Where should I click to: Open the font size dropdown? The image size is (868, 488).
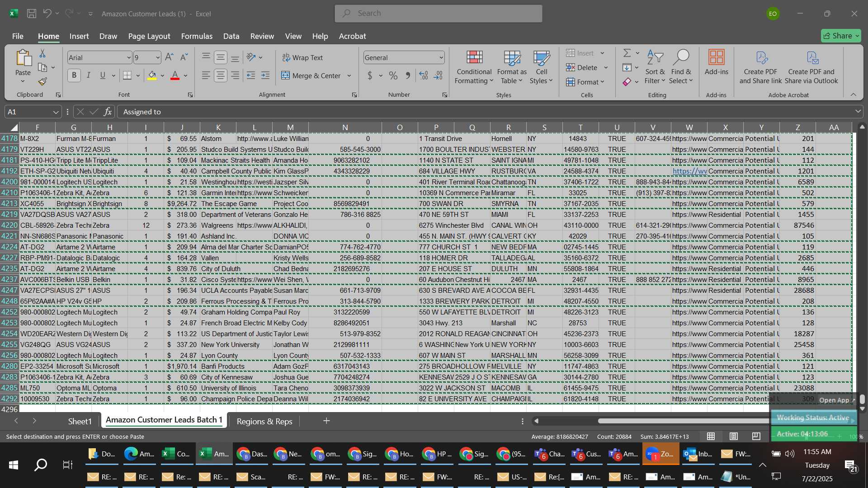[x=157, y=57]
